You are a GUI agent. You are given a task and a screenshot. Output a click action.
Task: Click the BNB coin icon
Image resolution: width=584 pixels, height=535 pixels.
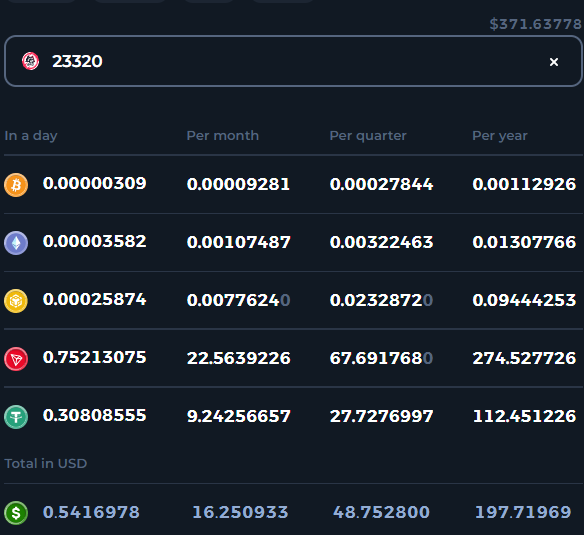click(16, 301)
